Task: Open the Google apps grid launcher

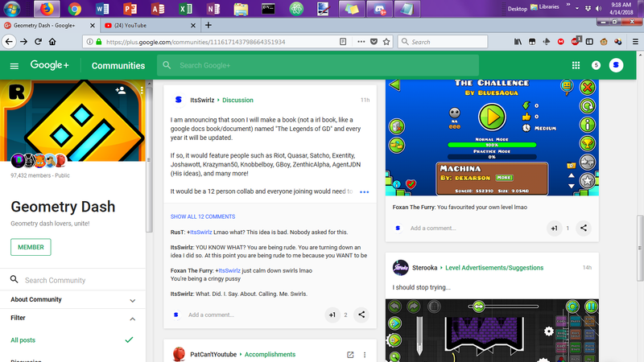Action: pos(576,65)
